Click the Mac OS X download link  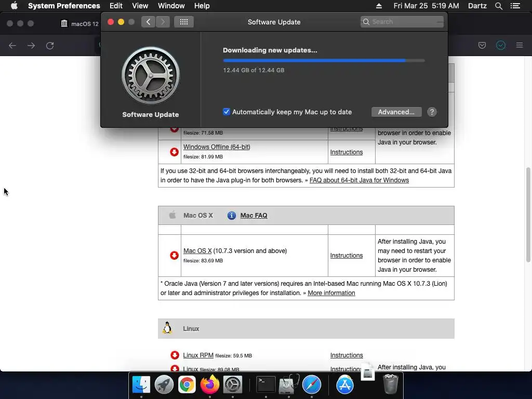197,251
